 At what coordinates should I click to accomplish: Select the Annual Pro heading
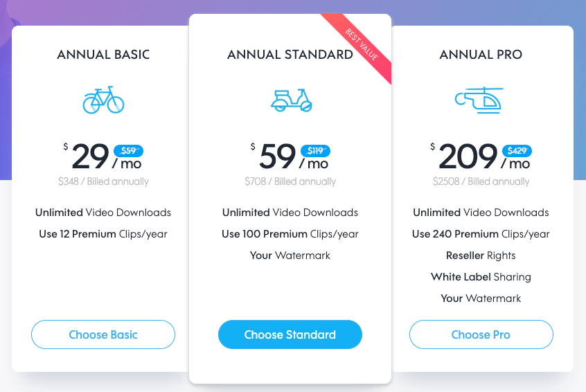coord(481,55)
